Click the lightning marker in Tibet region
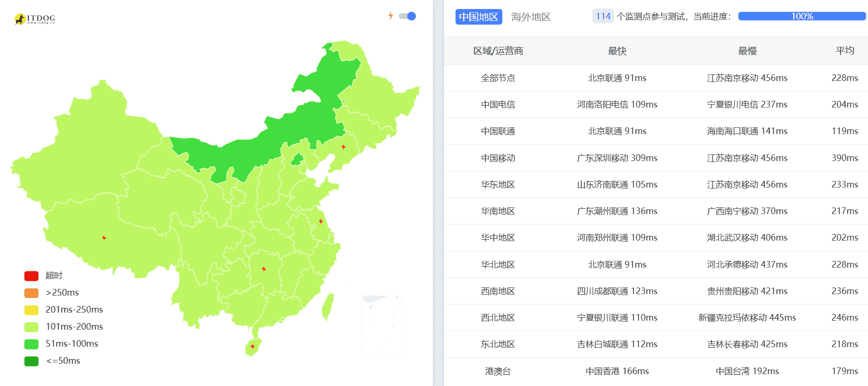The height and width of the screenshot is (386, 868). tap(105, 237)
